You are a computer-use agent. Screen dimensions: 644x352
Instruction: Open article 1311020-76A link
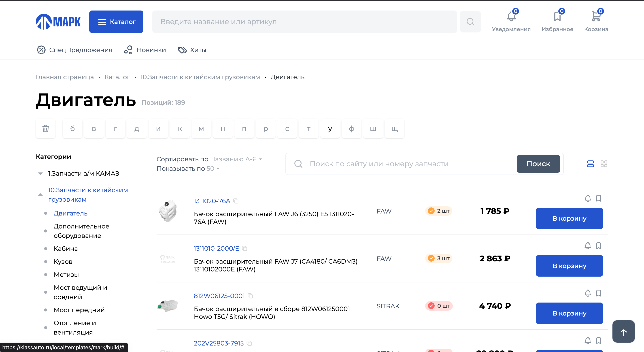pyautogui.click(x=212, y=201)
